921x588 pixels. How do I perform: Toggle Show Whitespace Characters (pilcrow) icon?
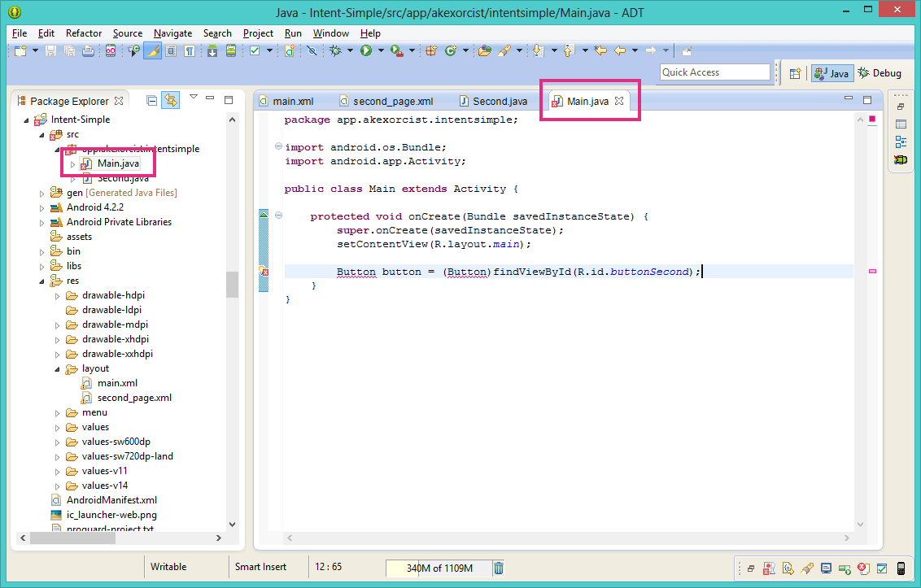pyautogui.click(x=189, y=51)
